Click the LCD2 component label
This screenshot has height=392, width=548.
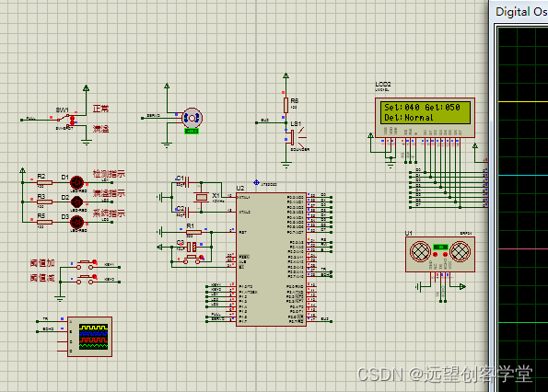tap(383, 84)
